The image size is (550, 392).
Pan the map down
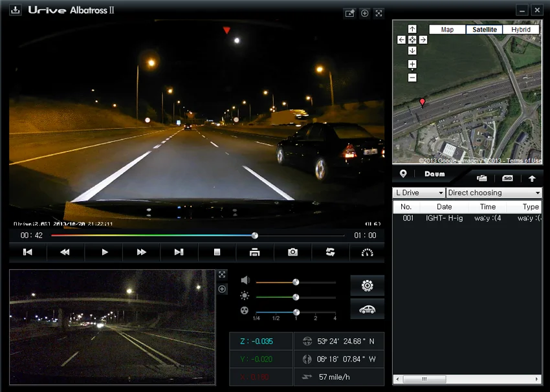(x=412, y=50)
